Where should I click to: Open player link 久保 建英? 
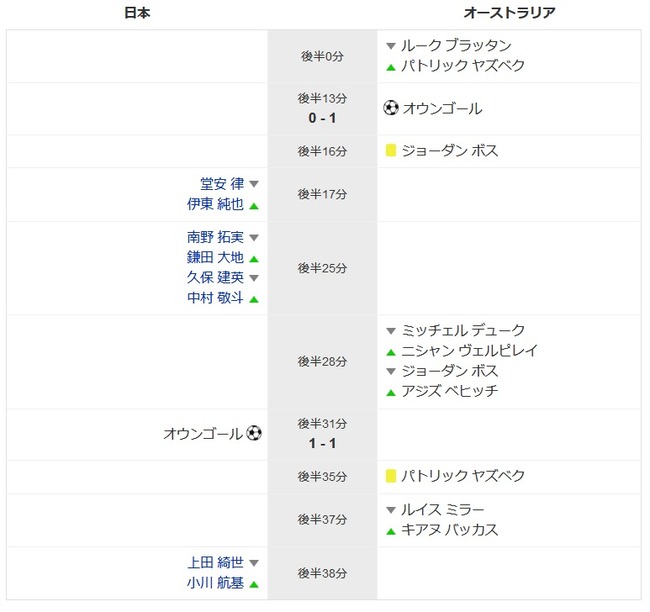[x=215, y=277]
